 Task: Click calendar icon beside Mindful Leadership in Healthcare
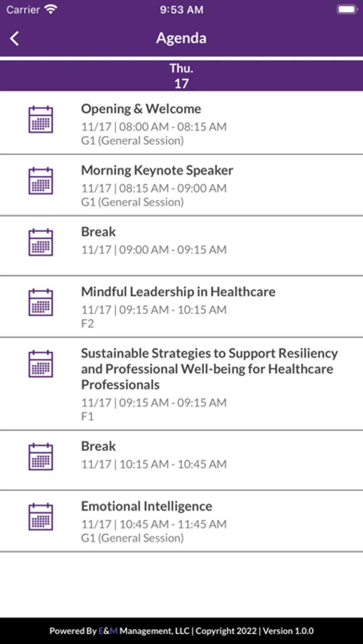[41, 302]
